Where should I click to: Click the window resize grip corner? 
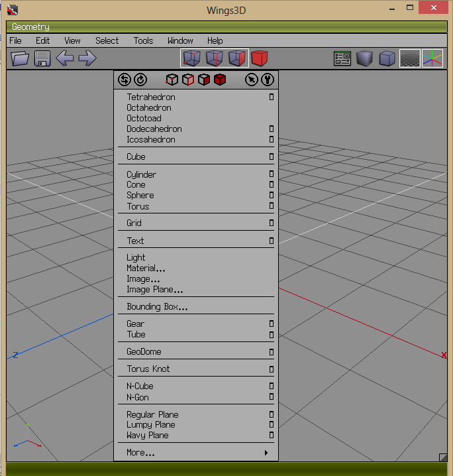[443, 457]
